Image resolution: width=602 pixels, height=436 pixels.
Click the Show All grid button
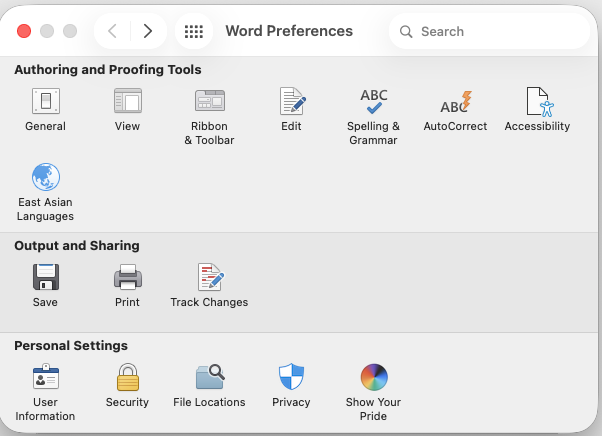pos(194,31)
